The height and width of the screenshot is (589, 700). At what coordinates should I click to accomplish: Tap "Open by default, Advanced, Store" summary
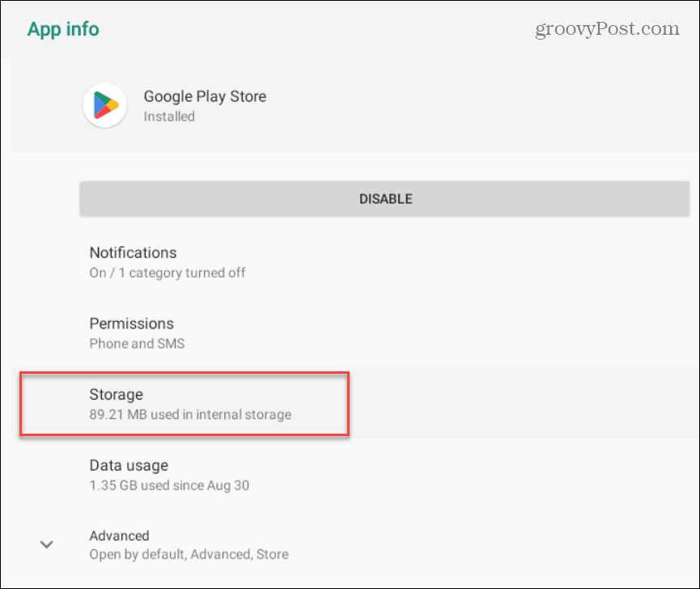pos(189,555)
